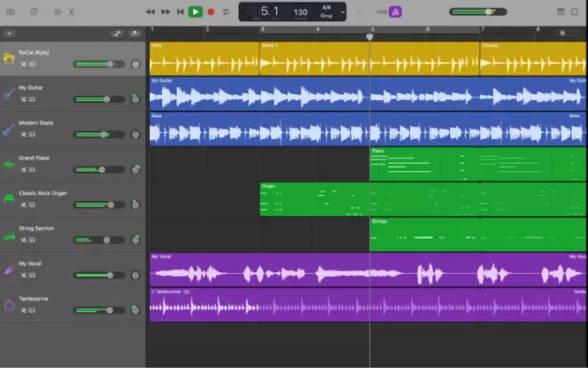The width and height of the screenshot is (588, 368).
Task: Solo the Tambourine track
Action: pyautogui.click(x=32, y=310)
